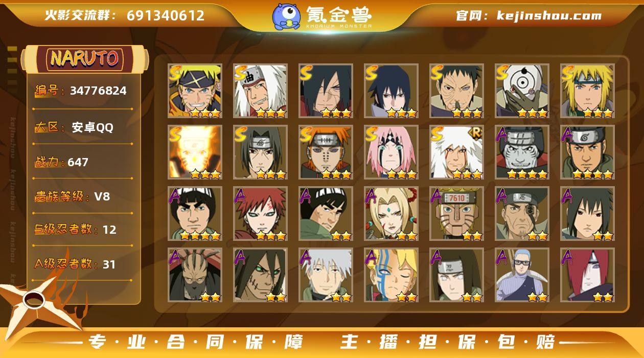Click the S-rank ninja count row

click(82, 229)
